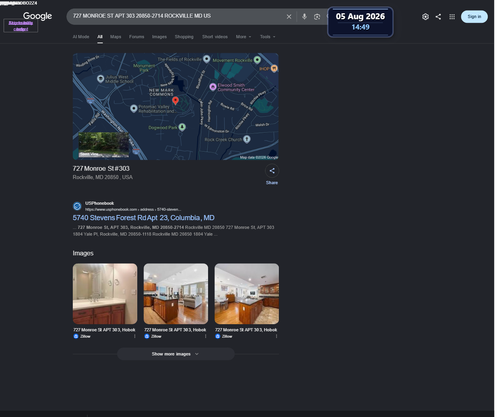The width and height of the screenshot is (500, 417).
Task: Expand Show more images
Action: (176, 354)
